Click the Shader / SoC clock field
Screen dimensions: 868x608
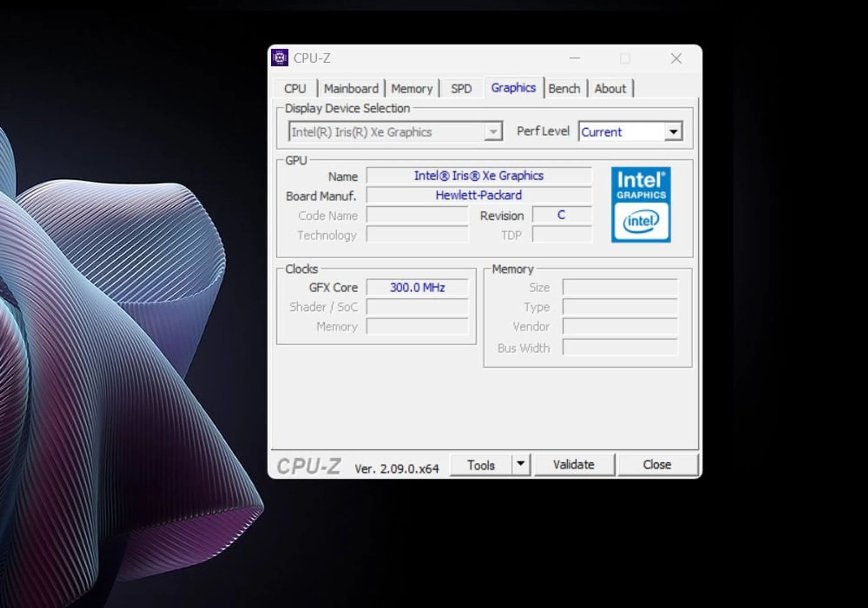pyautogui.click(x=417, y=307)
